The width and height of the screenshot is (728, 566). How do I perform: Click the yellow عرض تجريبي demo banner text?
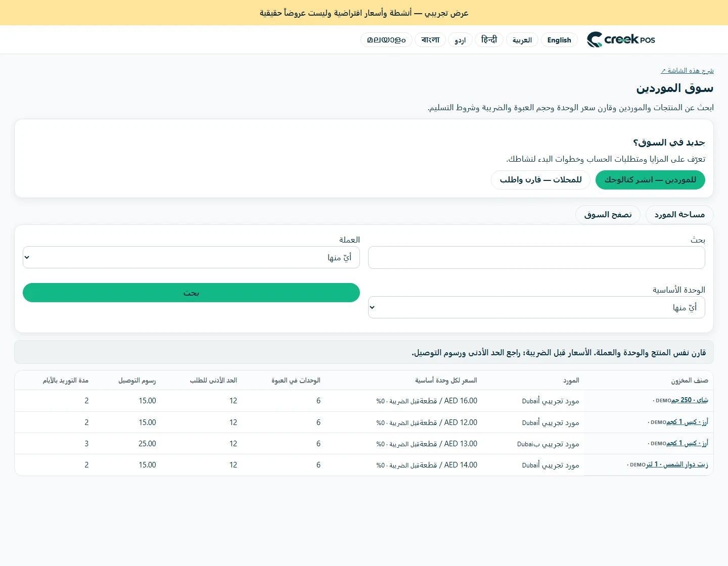coord(364,13)
